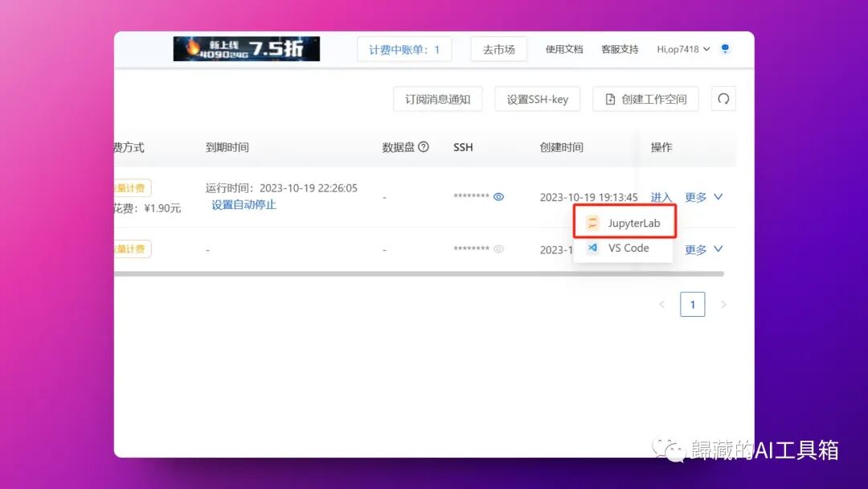Choose VS Code from the dropdown menu
This screenshot has width=868, height=489.
(x=624, y=248)
